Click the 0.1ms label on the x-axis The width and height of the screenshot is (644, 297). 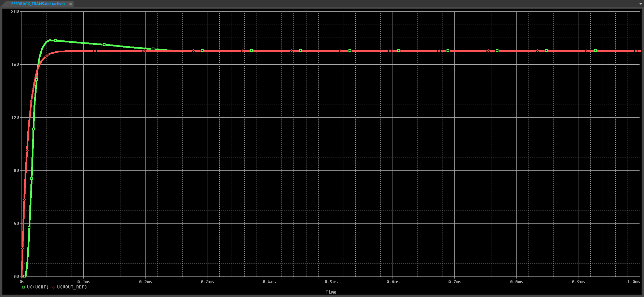pos(84,282)
